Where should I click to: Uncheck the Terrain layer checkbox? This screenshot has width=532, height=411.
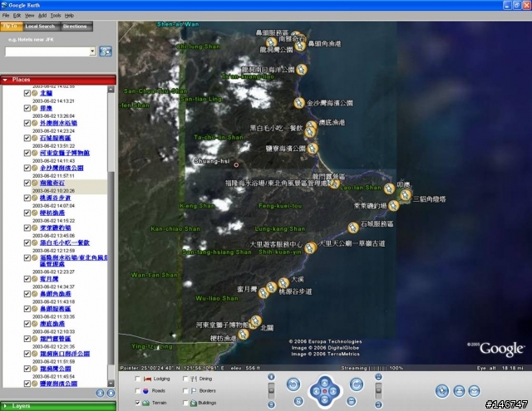[138, 403]
